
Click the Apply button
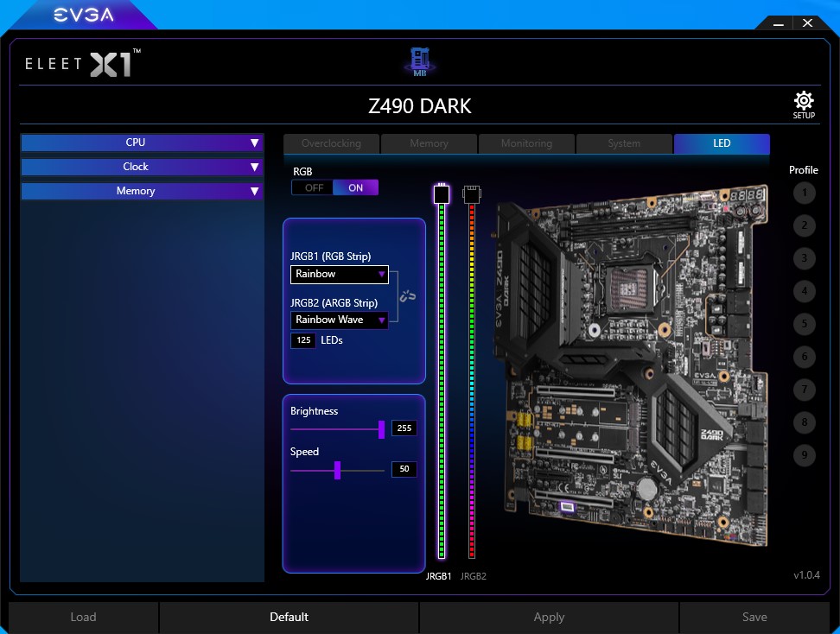(549, 617)
